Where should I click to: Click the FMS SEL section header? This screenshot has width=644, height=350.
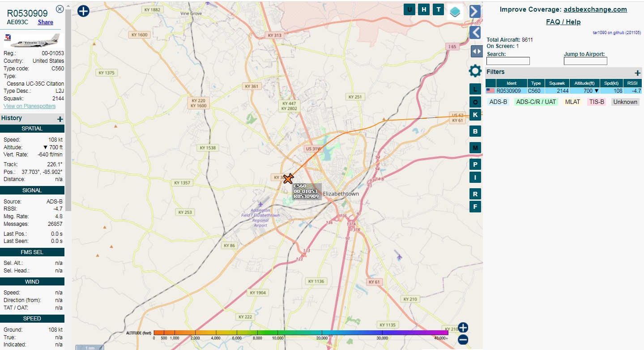pos(32,252)
